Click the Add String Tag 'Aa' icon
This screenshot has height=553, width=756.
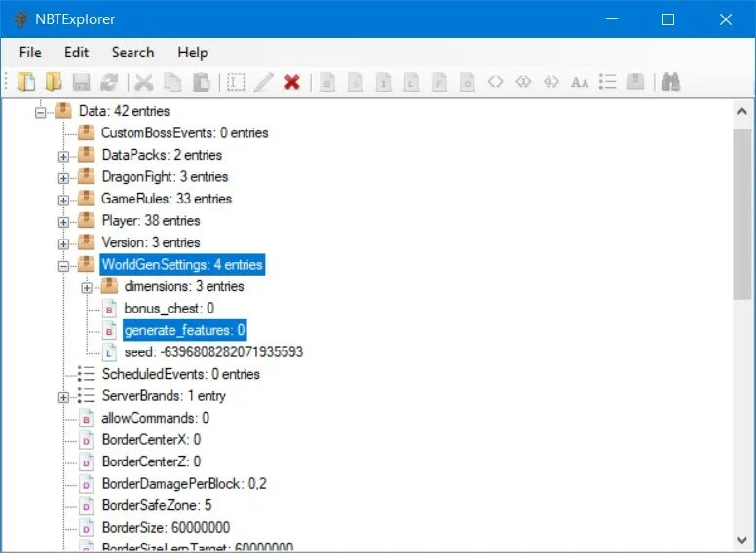pyautogui.click(x=579, y=83)
